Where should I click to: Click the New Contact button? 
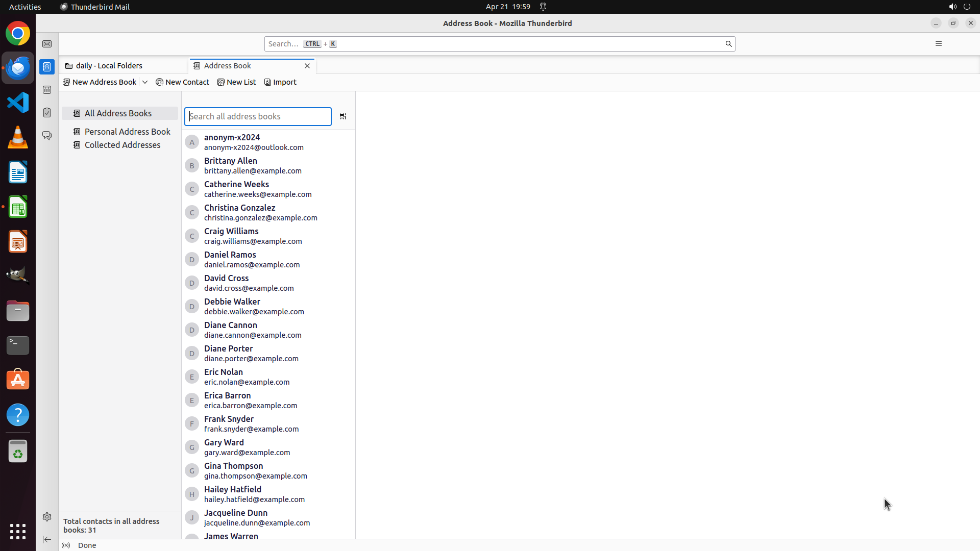(183, 82)
